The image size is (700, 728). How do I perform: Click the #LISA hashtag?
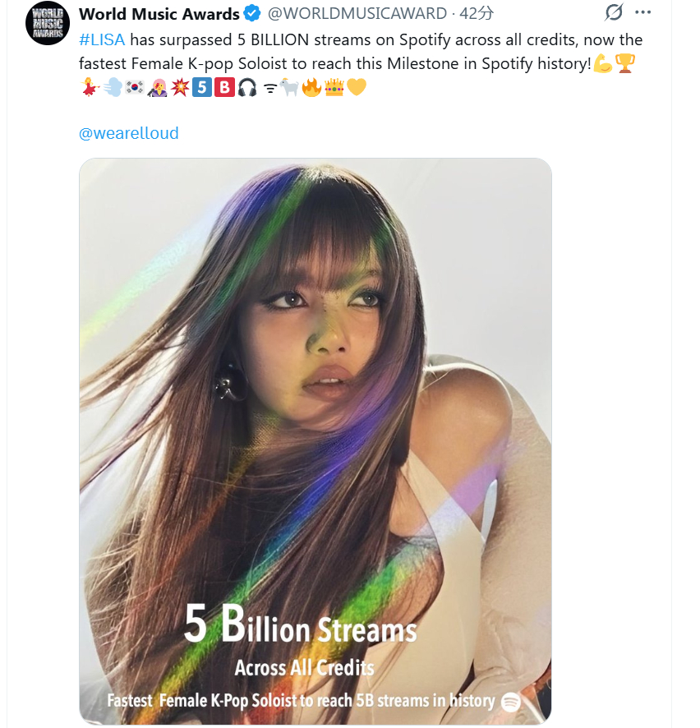tap(102, 40)
